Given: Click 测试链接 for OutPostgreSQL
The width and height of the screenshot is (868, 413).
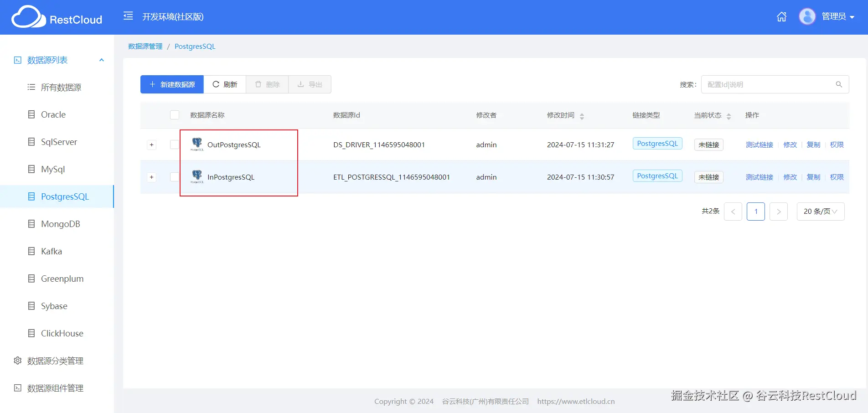Looking at the screenshot, I should pyautogui.click(x=759, y=145).
